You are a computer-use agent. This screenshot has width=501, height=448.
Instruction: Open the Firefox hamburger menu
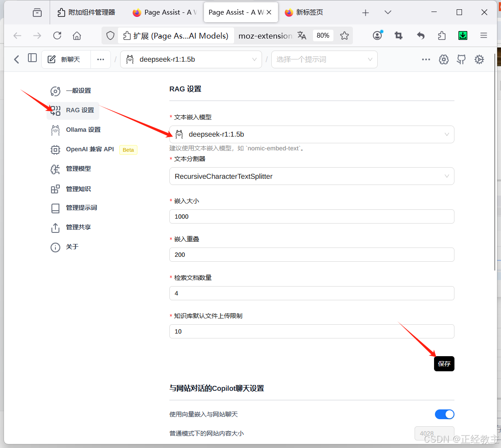pos(484,35)
